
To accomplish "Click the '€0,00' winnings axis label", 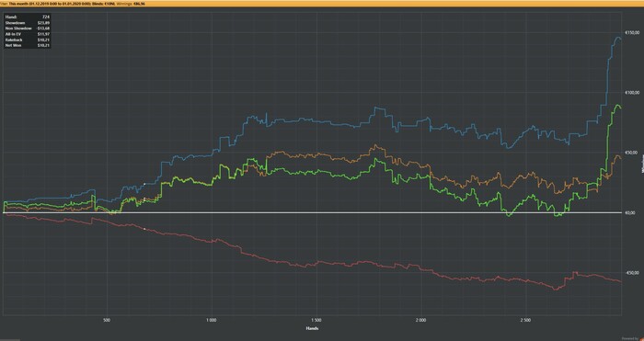I will click(630, 212).
